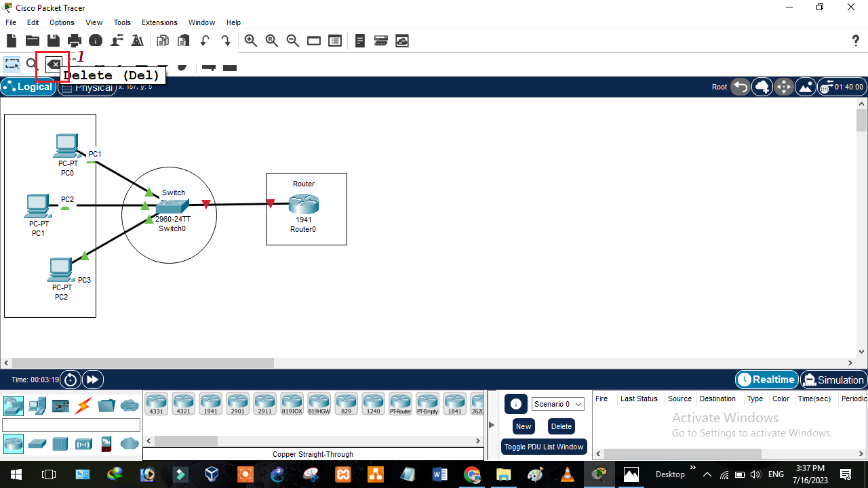This screenshot has height=488, width=868.
Task: Enable Realtime mode
Action: [766, 380]
